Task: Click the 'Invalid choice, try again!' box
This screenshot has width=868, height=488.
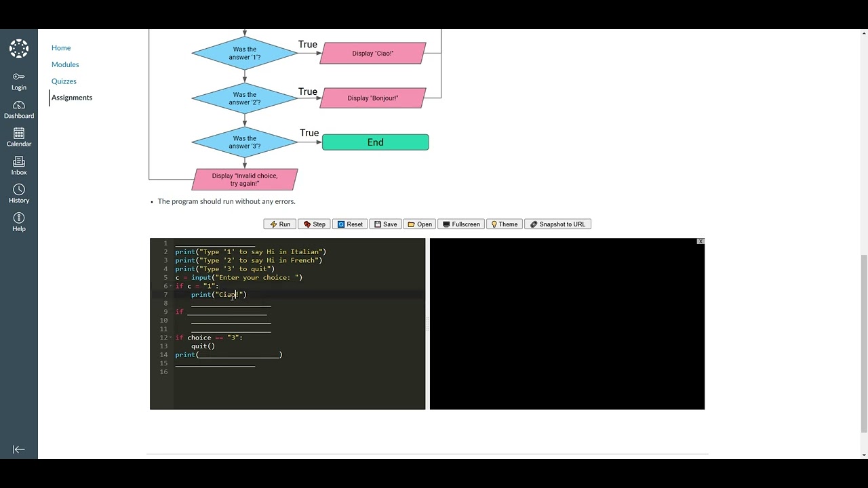Action: tap(245, 180)
